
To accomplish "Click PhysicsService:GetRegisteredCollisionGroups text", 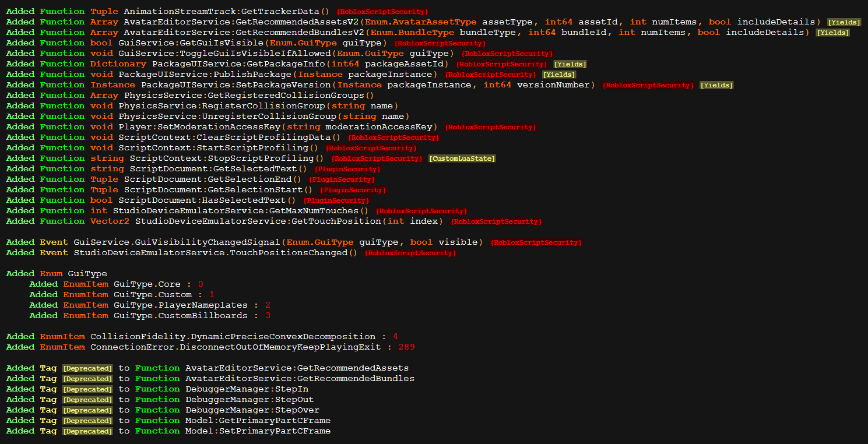I will tap(244, 95).
